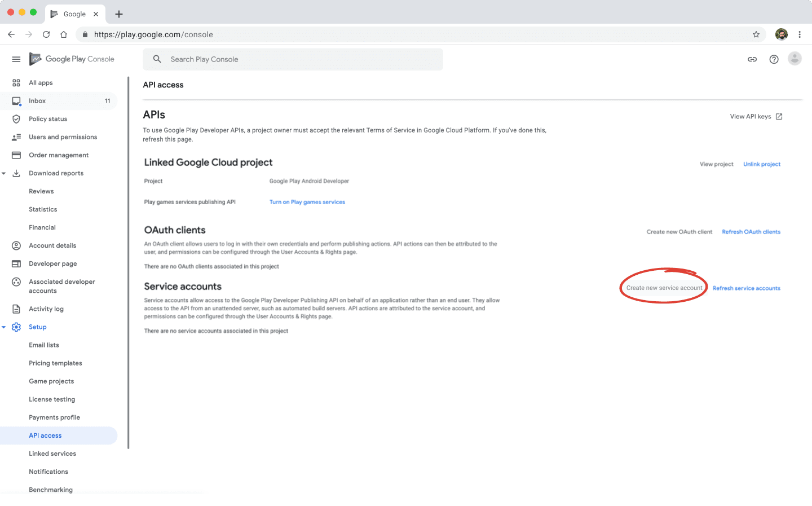Open Benchmarking in the sidebar

tap(51, 490)
